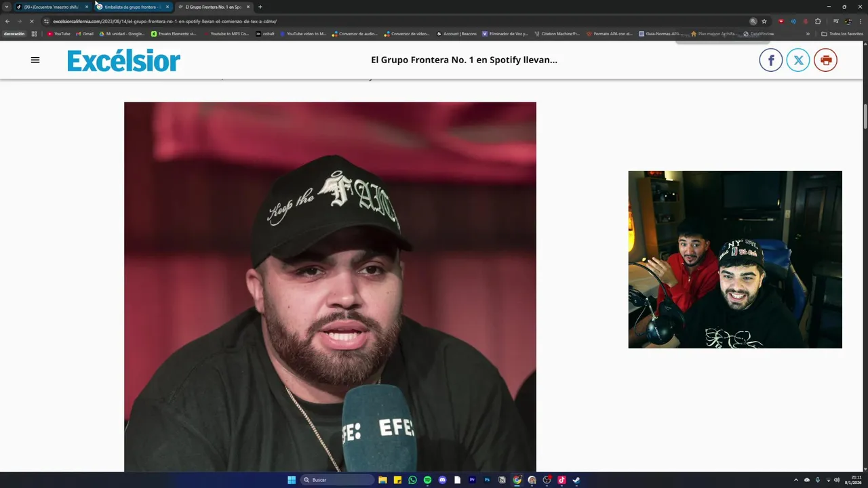Open the 'Citation Machine' bookmark
The image size is (868, 488).
coord(557,34)
